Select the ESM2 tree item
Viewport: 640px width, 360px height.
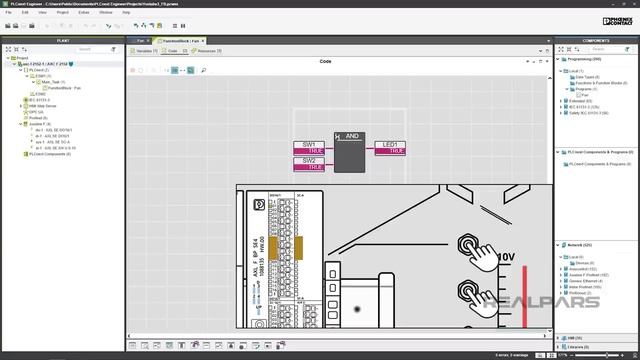(x=40, y=94)
